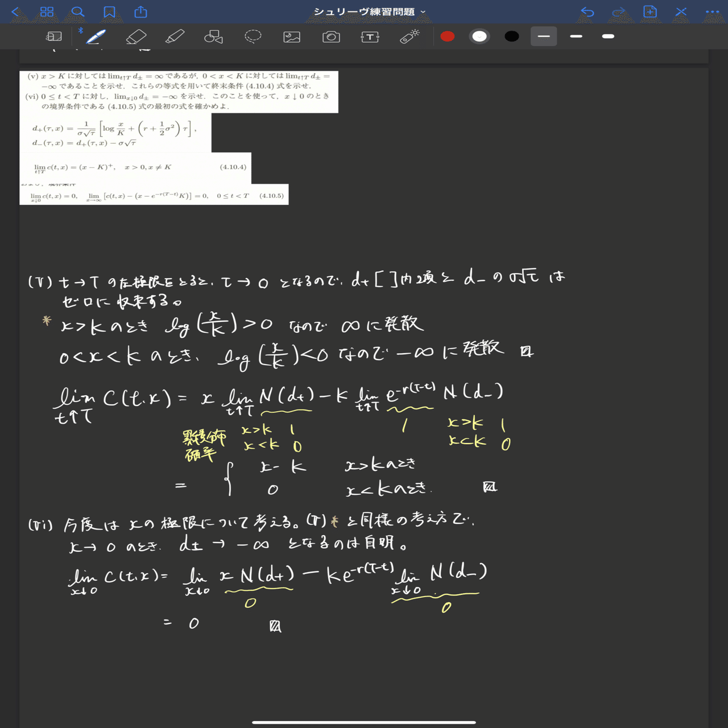Open the search magnifier
728x728 pixels.
tap(78, 11)
